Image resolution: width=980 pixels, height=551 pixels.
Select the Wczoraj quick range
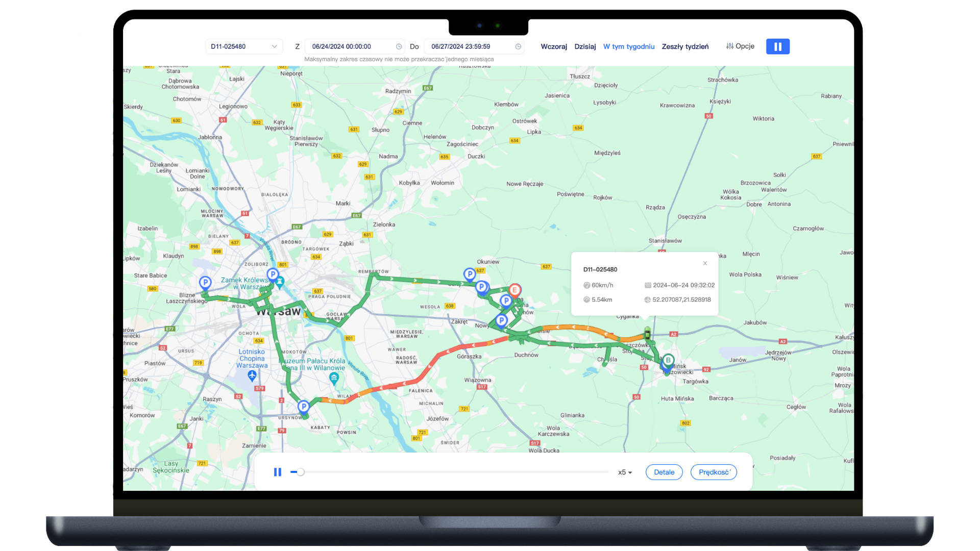point(554,46)
